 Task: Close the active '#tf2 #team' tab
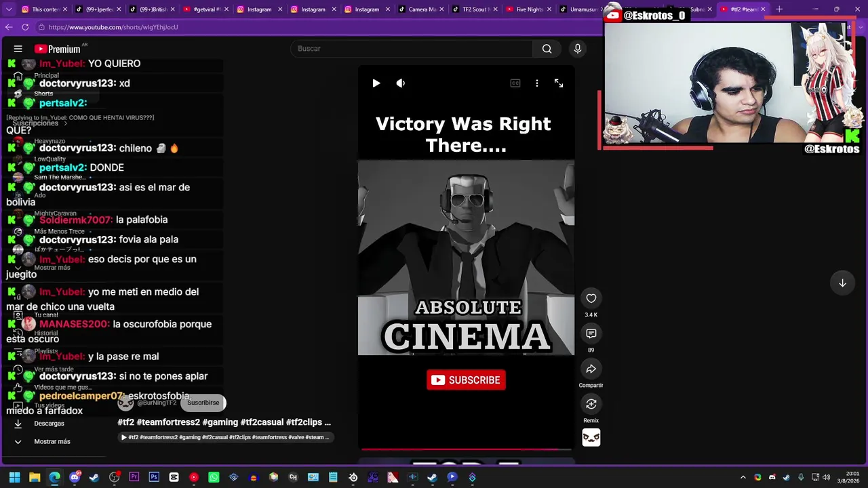tap(763, 9)
